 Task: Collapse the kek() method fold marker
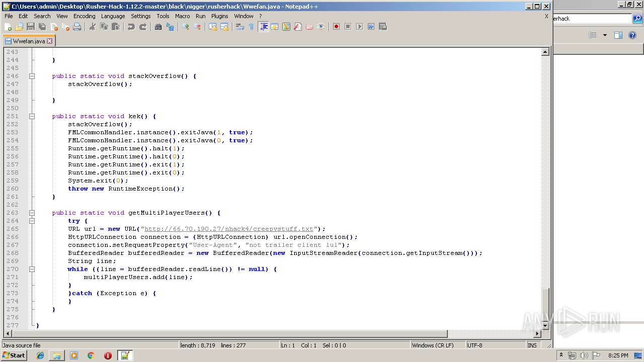point(32,116)
